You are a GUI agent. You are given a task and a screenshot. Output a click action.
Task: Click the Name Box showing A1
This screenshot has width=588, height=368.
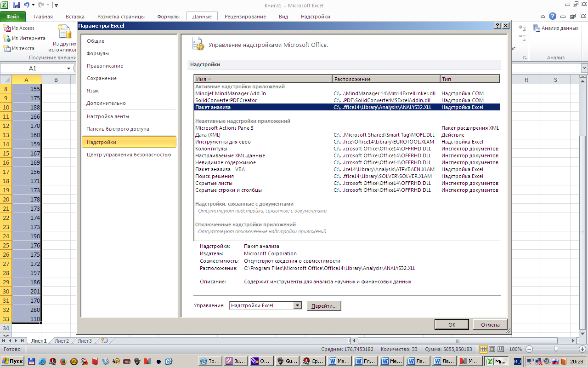pyautogui.click(x=33, y=68)
